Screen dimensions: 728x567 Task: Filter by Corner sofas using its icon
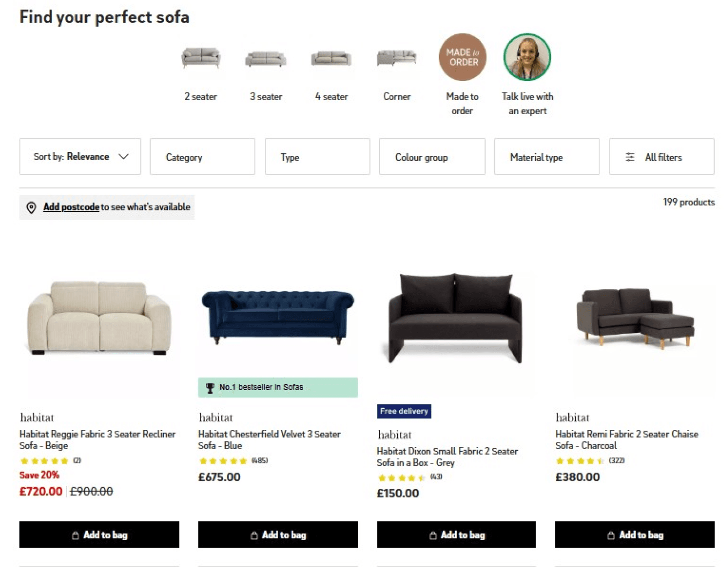tap(396, 59)
